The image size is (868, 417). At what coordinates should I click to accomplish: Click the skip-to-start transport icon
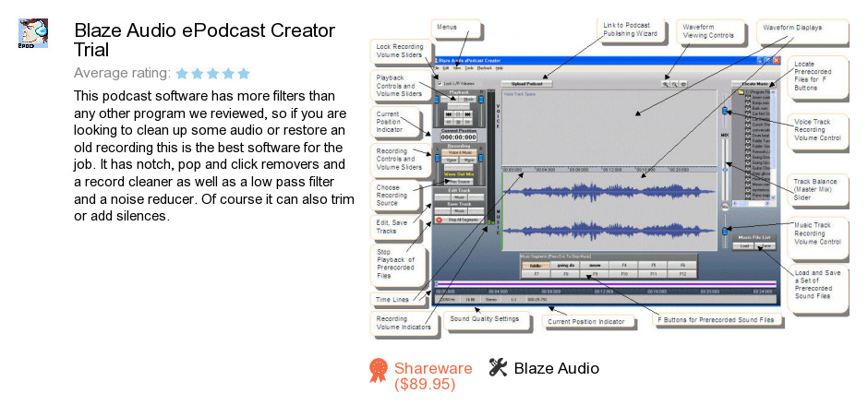pyautogui.click(x=449, y=114)
